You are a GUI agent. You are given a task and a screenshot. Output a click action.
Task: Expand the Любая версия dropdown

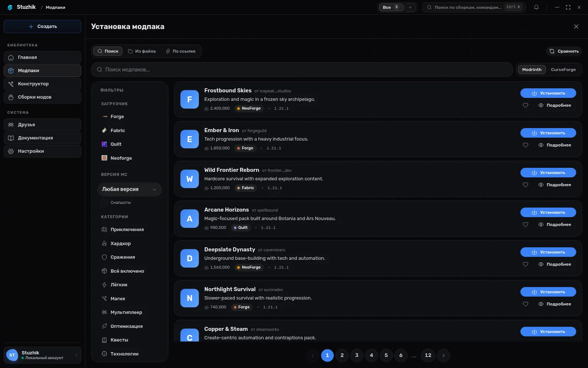(x=129, y=189)
